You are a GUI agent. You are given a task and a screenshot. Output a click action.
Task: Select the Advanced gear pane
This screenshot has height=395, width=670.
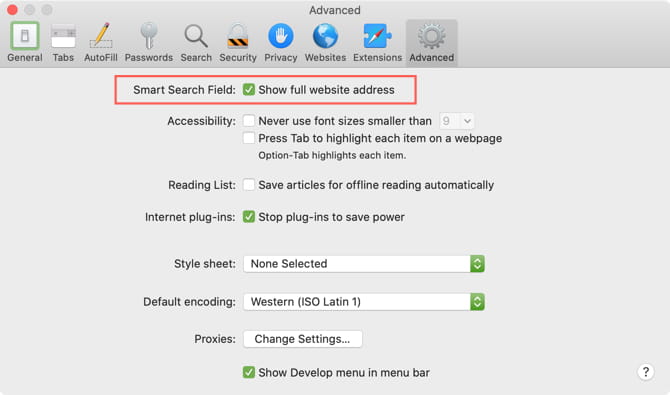point(432,43)
